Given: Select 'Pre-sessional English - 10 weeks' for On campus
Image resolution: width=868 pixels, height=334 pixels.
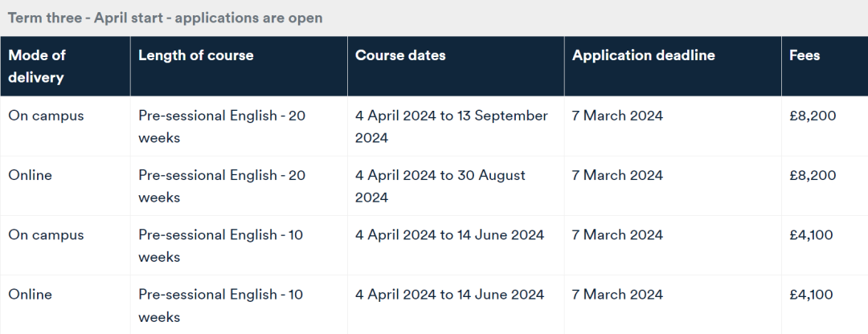Looking at the screenshot, I should tap(221, 246).
